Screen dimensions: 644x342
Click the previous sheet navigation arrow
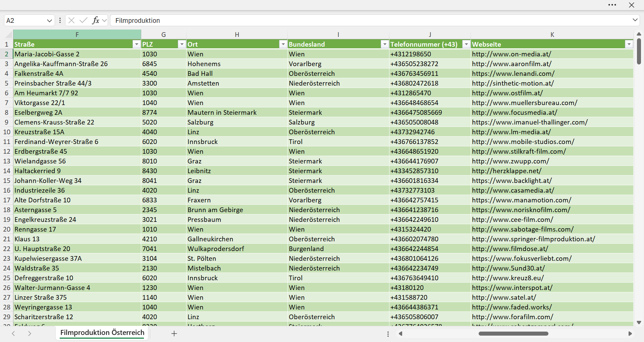point(13,334)
